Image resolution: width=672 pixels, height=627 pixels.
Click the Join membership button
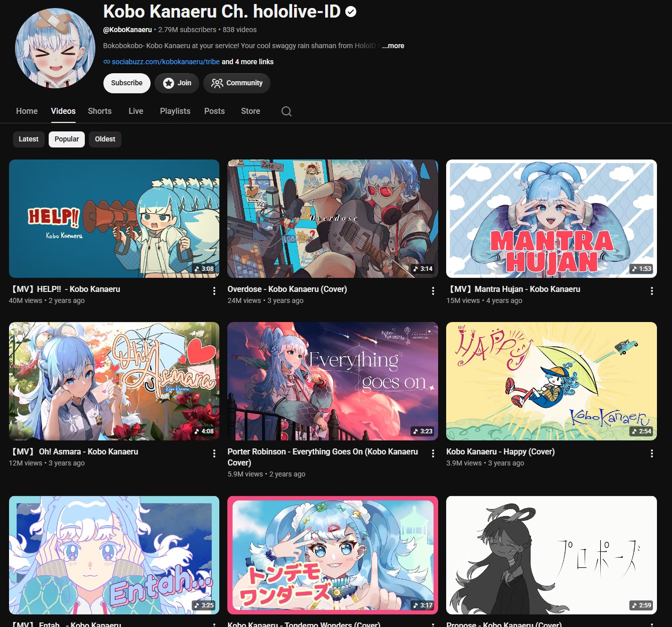pos(177,83)
